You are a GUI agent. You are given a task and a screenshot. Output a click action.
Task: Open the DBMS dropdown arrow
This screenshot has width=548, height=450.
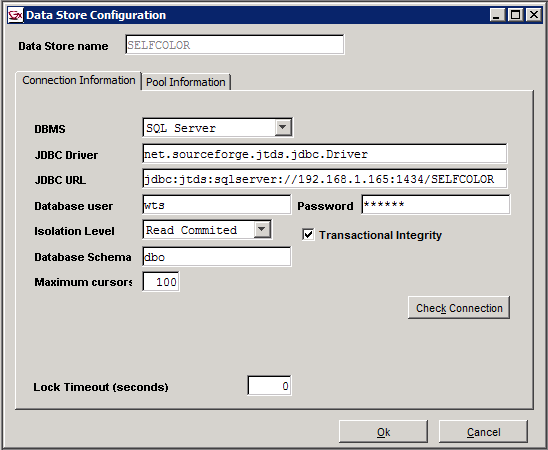click(x=283, y=127)
